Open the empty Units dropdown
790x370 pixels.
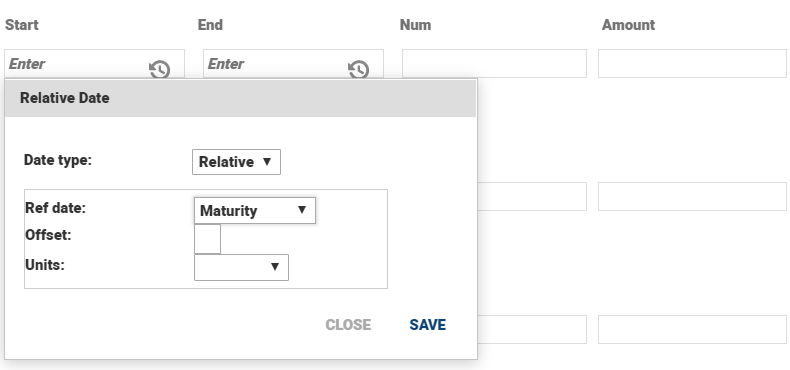tap(241, 267)
